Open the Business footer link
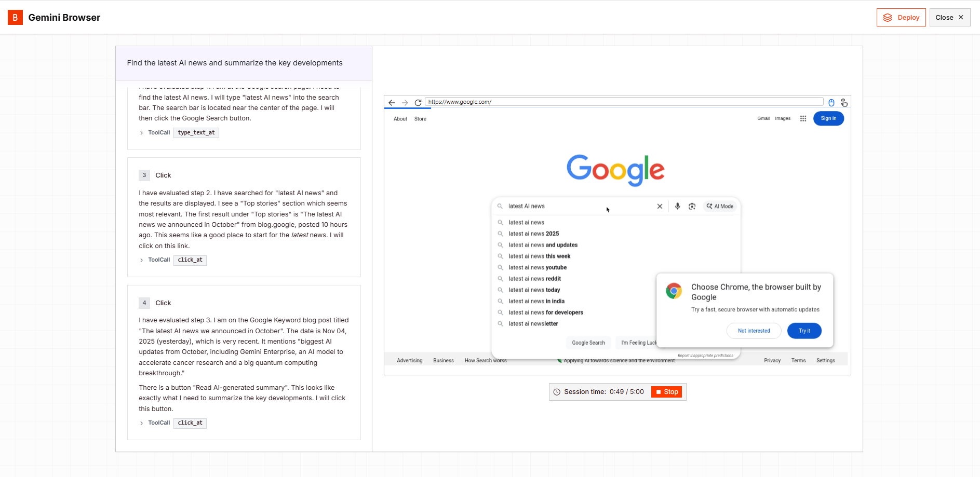Viewport: 980px width, 477px height. pos(444,361)
